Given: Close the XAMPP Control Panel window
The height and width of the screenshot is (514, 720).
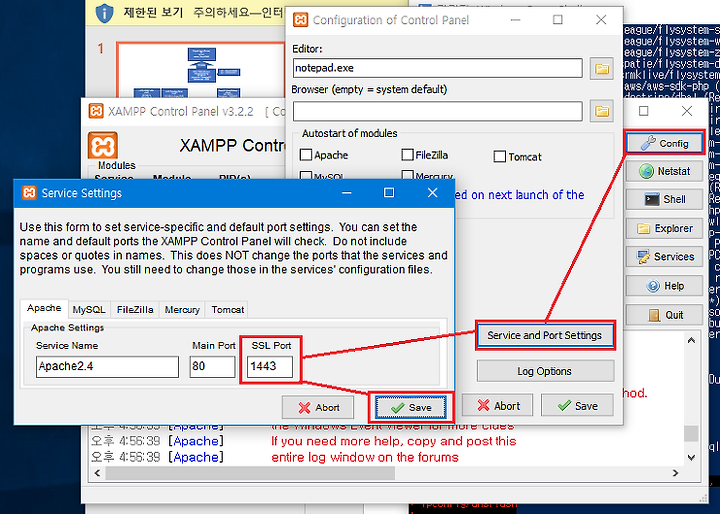Looking at the screenshot, I should [x=687, y=111].
